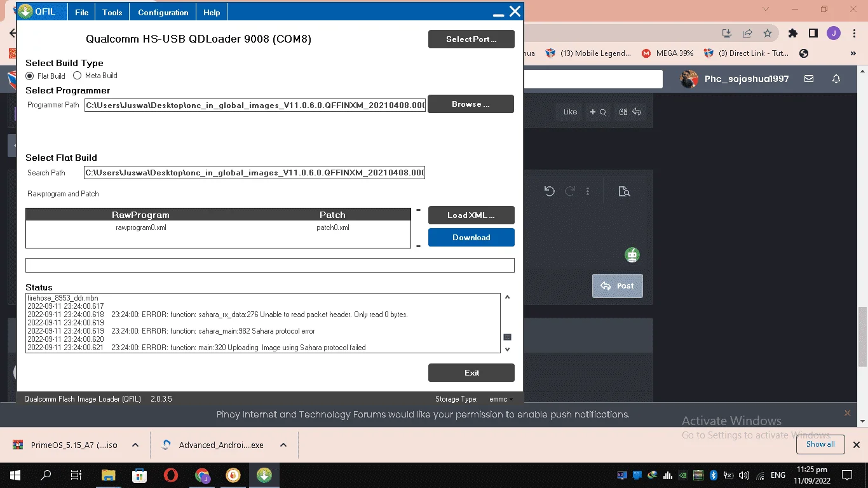The width and height of the screenshot is (868, 488).
Task: Click the globe bookmark icon
Action: 804,53
